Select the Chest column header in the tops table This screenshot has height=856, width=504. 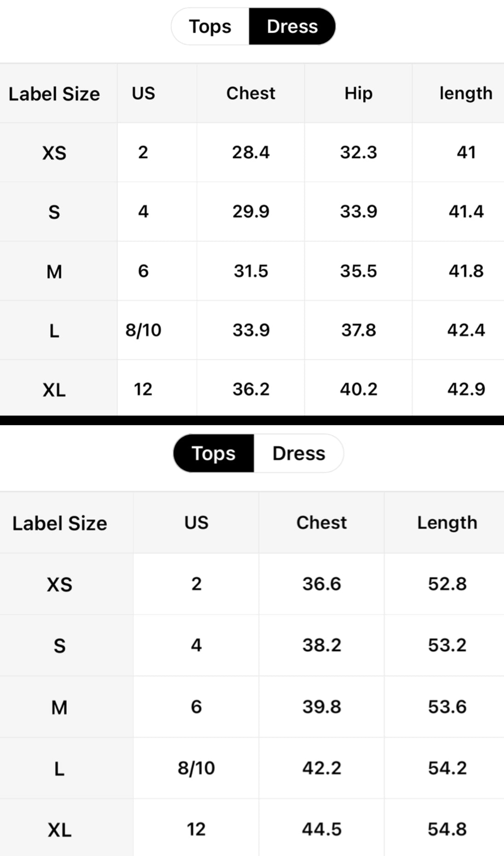click(321, 522)
